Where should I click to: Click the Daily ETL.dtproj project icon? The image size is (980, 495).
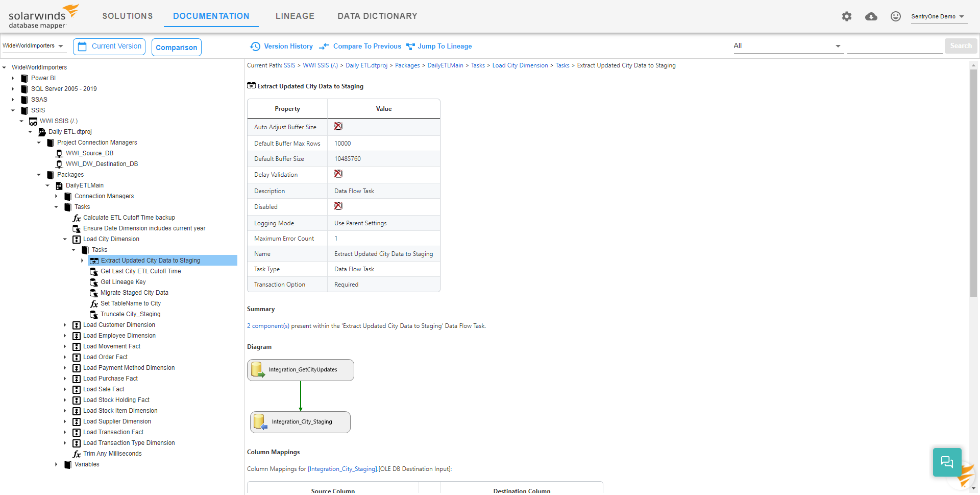tap(42, 132)
